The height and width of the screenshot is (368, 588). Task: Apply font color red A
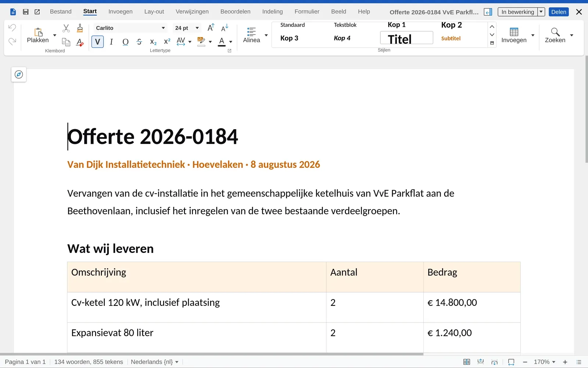point(222,42)
